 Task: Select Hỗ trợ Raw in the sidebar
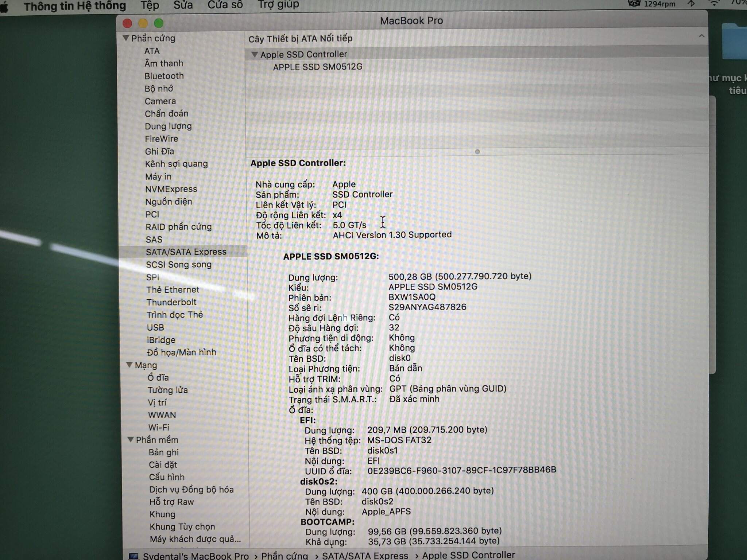point(171,502)
